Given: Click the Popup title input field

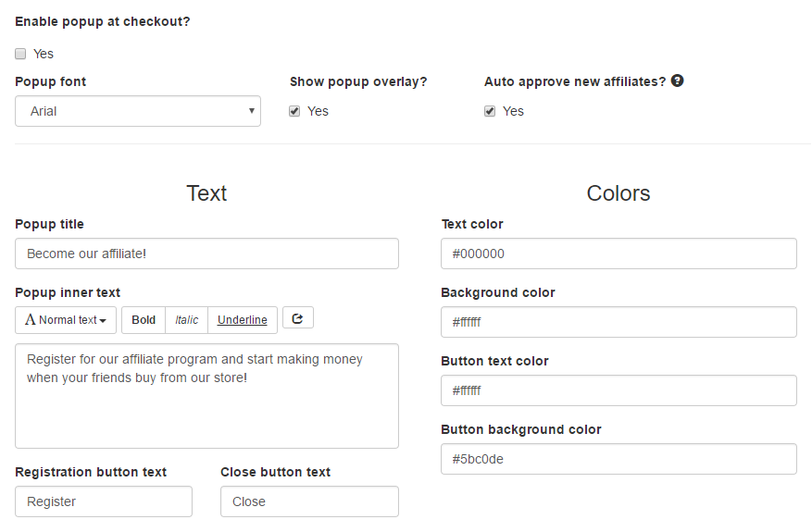Looking at the screenshot, I should tap(206, 254).
